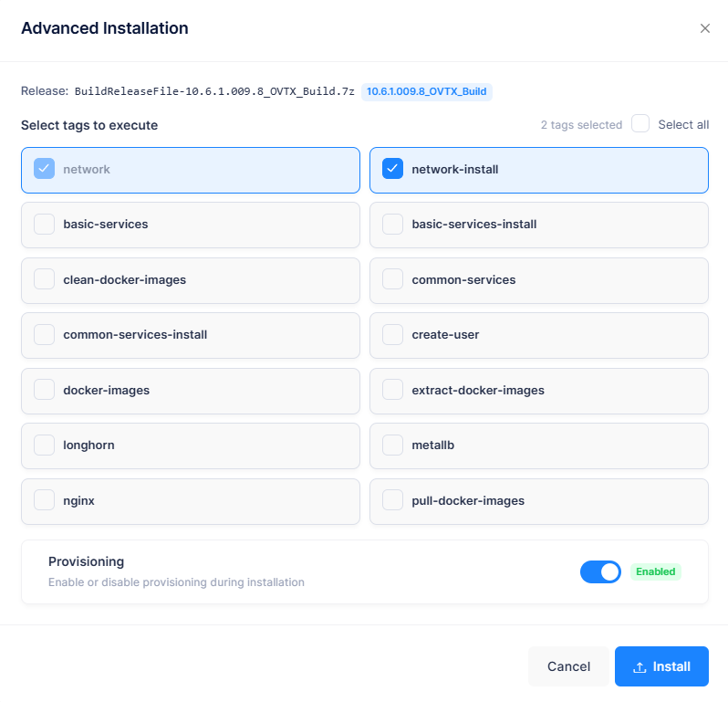Cancel the installation dialog
Screen dimensions: 728x702
pos(568,666)
